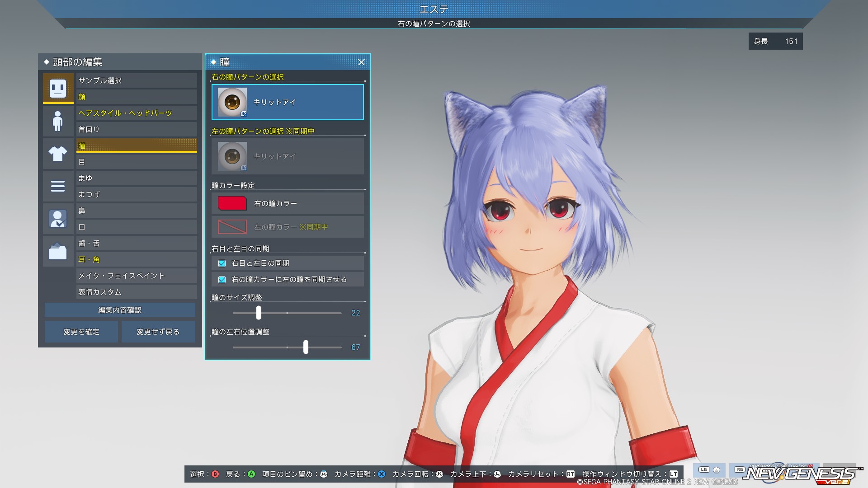Open the 鼻 menu item
This screenshot has width=868, height=488.
coord(137,211)
